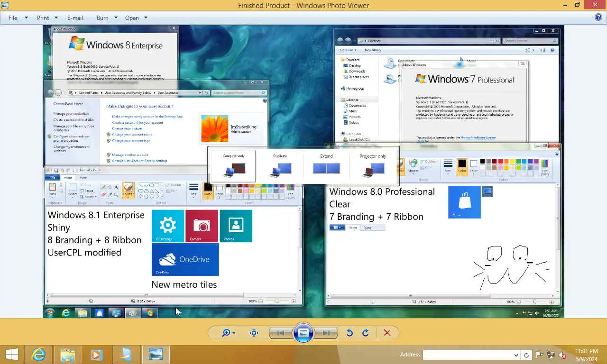607x364 pixels.
Task: Click the taskbar Address input field
Action: pyautogui.click(x=468, y=355)
